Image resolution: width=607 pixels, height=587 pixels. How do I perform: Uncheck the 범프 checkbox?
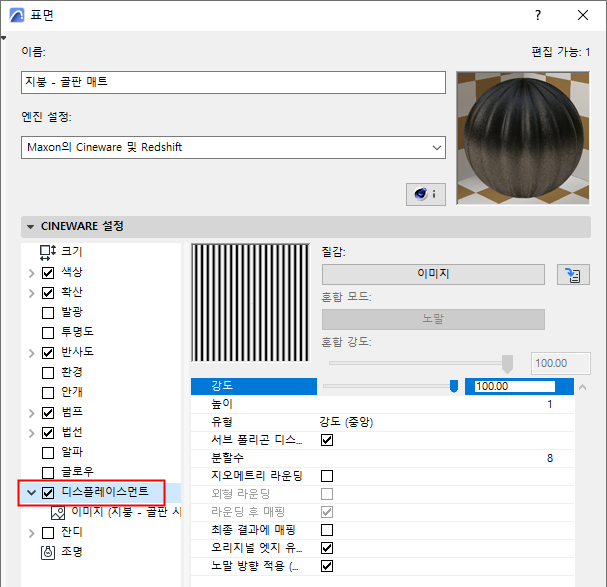(x=48, y=413)
